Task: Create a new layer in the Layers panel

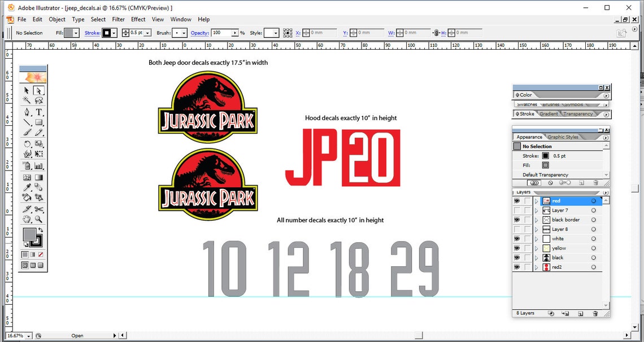Action: (x=582, y=313)
